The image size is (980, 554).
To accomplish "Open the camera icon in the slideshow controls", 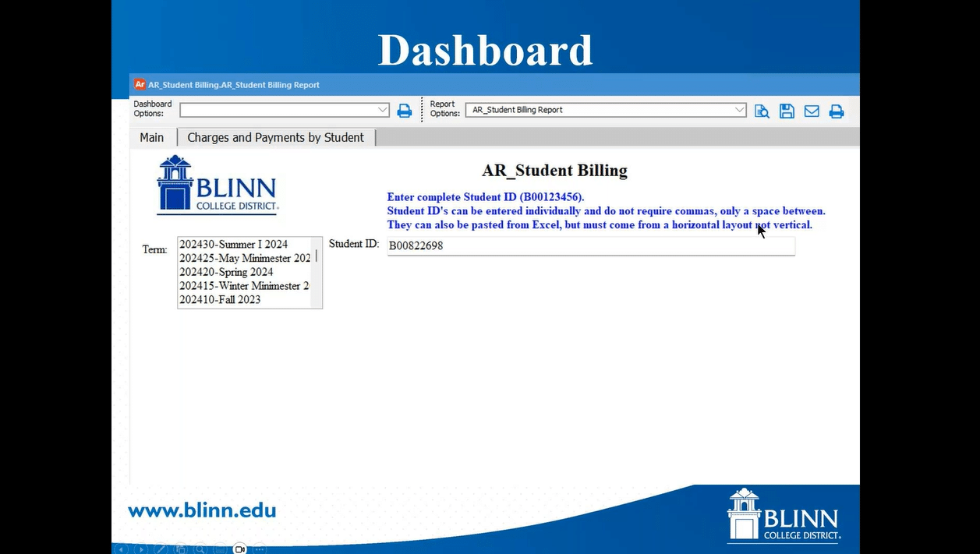I will [239, 549].
